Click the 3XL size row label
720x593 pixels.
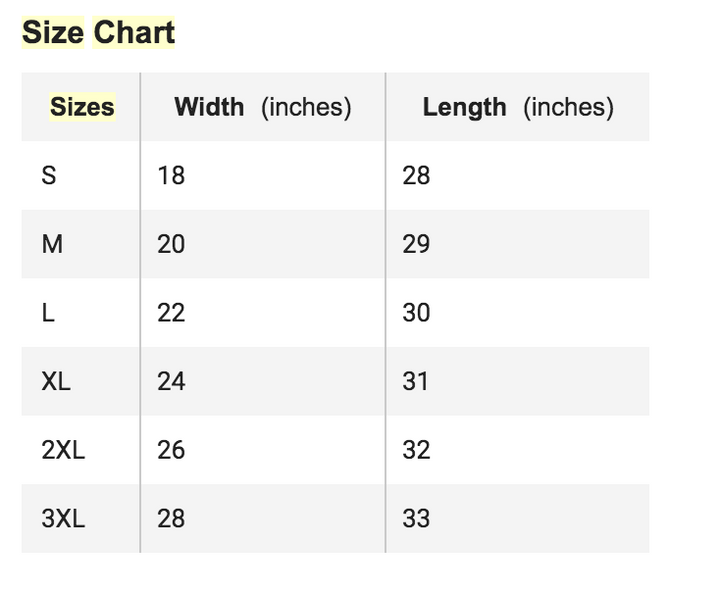[63, 518]
